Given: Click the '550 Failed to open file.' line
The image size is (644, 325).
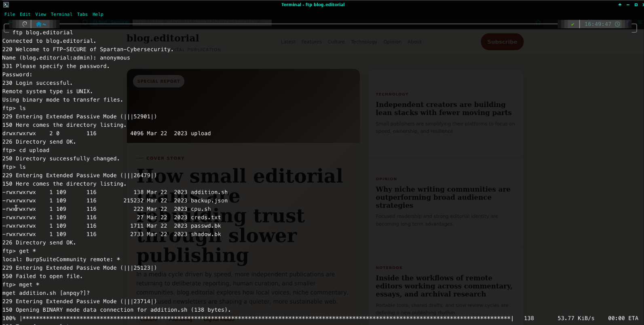Looking at the screenshot, I should (42, 276).
